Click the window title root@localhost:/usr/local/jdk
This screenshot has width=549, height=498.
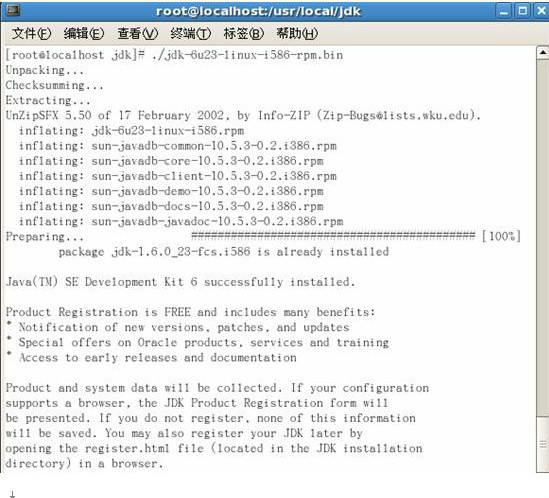[x=258, y=11]
